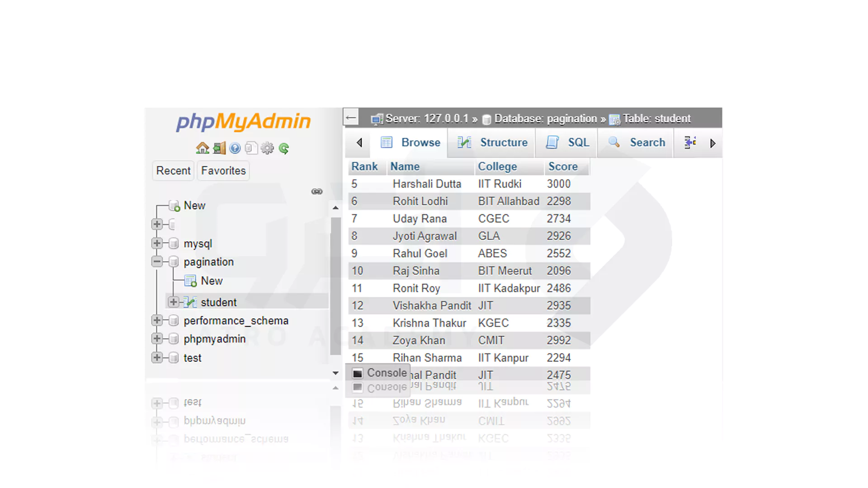
Task: Click the Console terminal icon
Action: (358, 373)
